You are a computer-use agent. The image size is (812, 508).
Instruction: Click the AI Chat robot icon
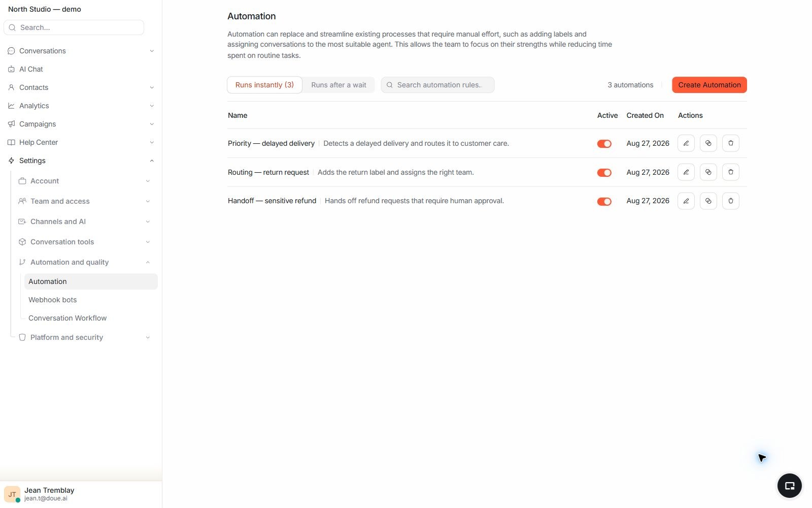click(x=11, y=69)
